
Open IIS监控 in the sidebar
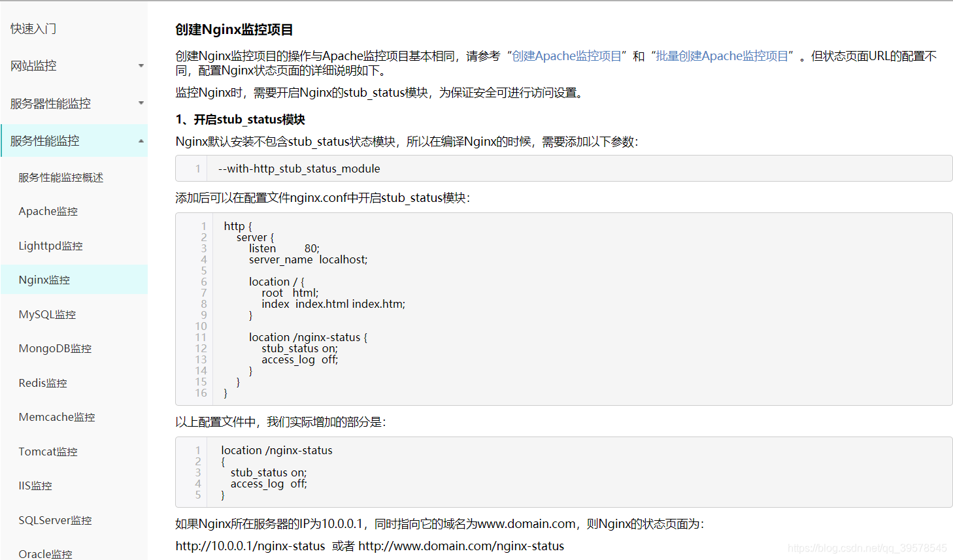[x=35, y=486]
